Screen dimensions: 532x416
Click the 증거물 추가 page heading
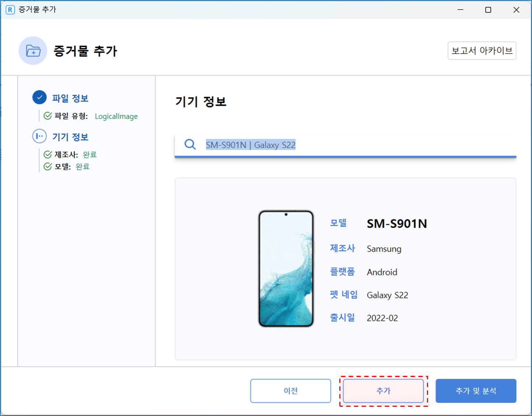[x=85, y=51]
